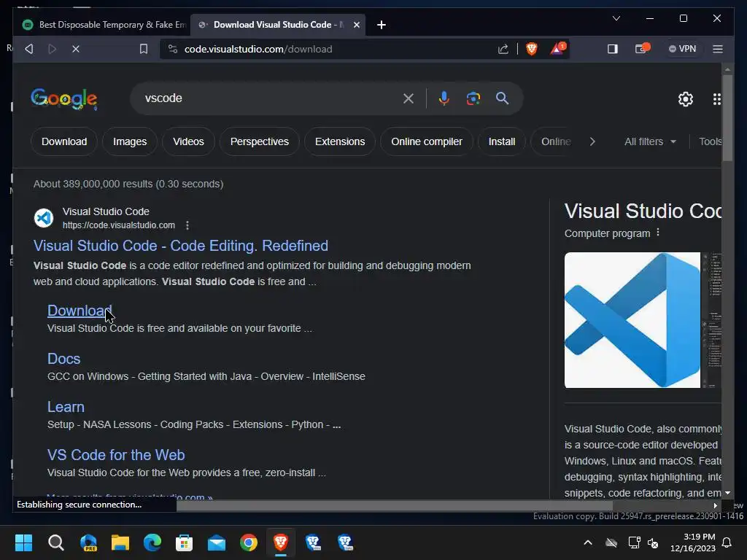Open taskbar search magnifier
This screenshot has width=747, height=560.
[56, 542]
